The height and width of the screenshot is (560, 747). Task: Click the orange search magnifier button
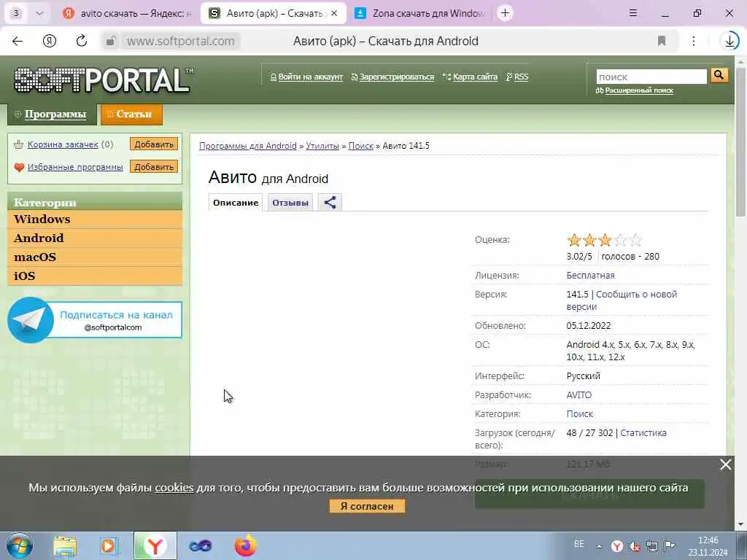[719, 75]
